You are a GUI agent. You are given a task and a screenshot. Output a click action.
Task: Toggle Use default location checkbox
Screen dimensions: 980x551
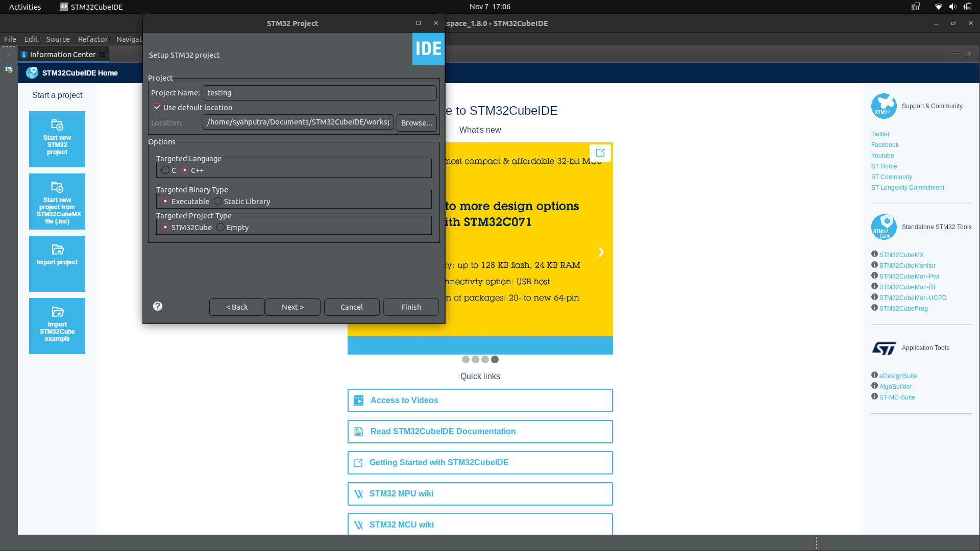point(156,107)
